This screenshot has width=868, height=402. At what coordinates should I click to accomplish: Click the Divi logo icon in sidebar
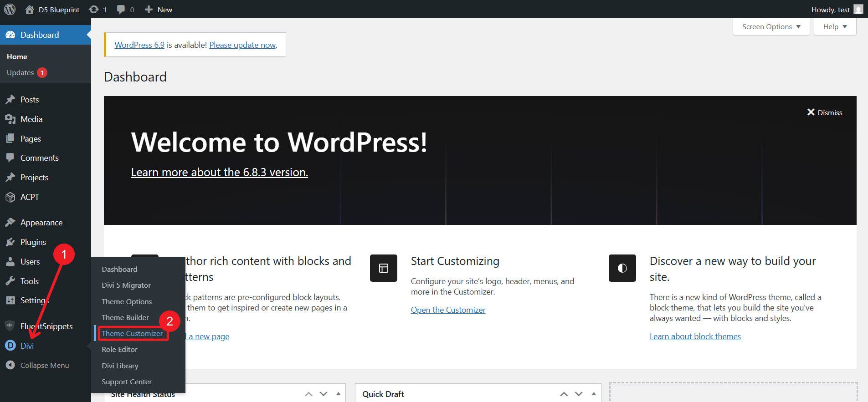coord(10,346)
